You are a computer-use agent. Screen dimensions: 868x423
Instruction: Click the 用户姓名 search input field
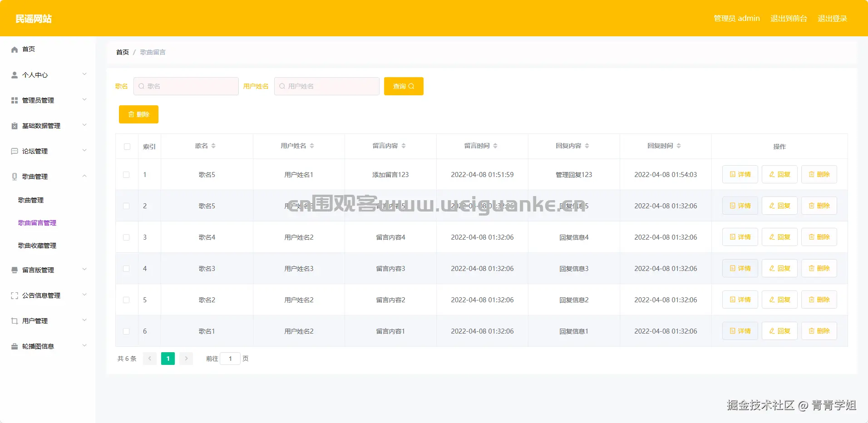click(x=327, y=86)
